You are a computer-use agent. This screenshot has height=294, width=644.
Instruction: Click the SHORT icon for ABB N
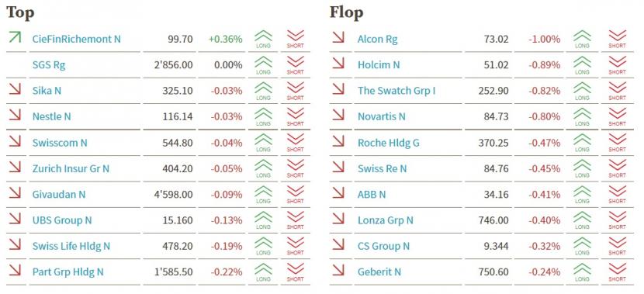click(618, 194)
